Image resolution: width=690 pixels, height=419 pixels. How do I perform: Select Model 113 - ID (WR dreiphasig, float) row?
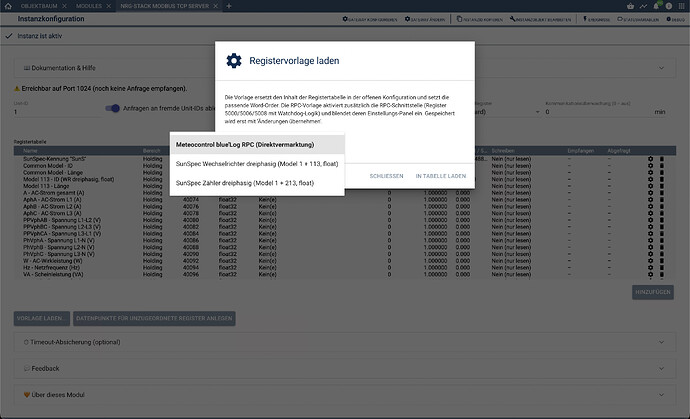point(69,180)
